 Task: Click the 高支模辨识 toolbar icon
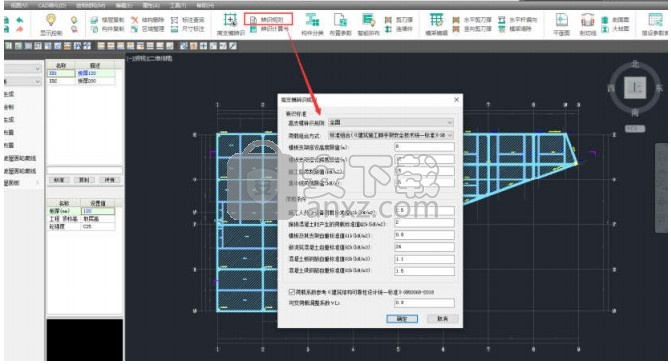click(x=230, y=21)
